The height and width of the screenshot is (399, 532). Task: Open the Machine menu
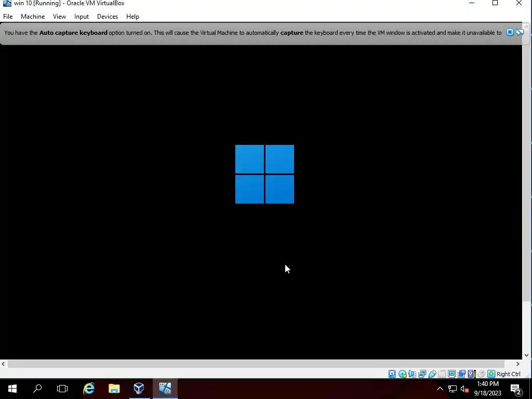[33, 16]
